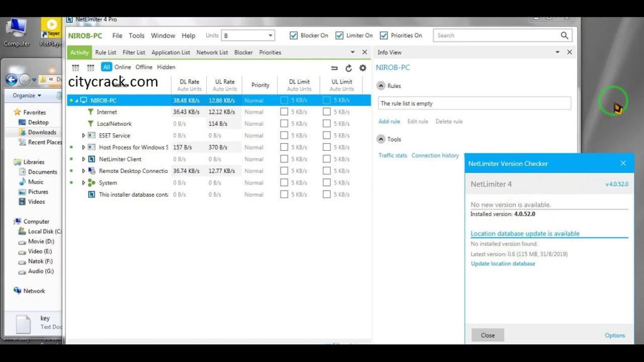Expand the NetLimiter Client row

tap(84, 159)
